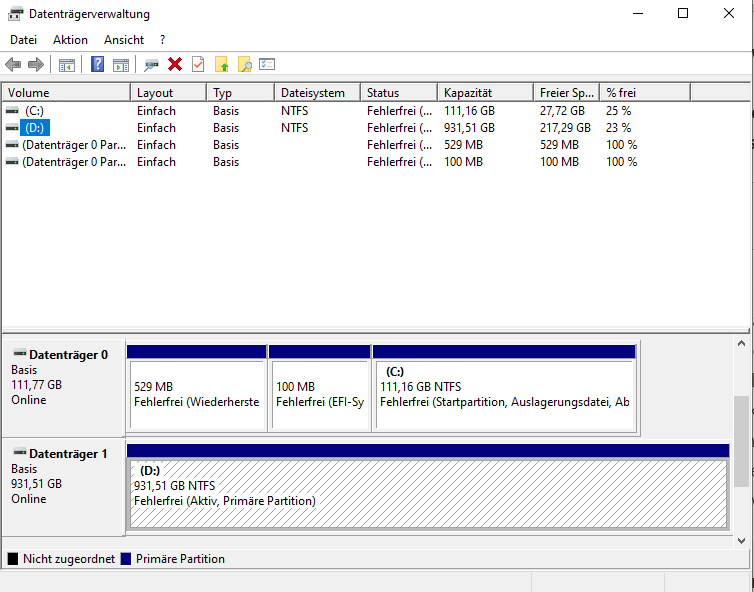Click folder icon with green arrow
This screenshot has width=754, height=592.
click(x=221, y=64)
